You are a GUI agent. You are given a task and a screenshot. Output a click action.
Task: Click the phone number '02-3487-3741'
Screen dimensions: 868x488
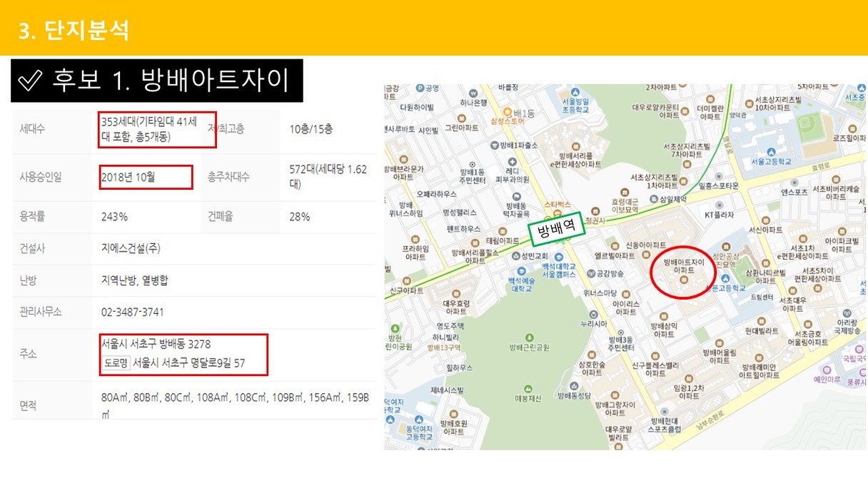(x=133, y=312)
